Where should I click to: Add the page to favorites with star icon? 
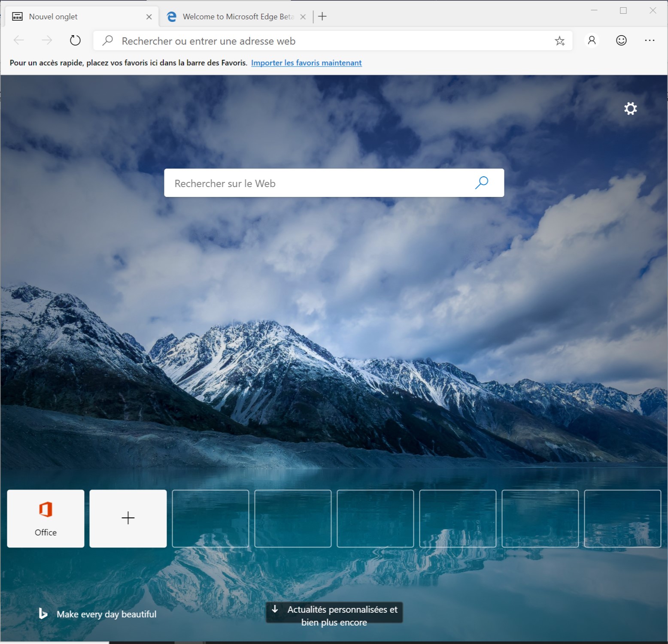559,41
